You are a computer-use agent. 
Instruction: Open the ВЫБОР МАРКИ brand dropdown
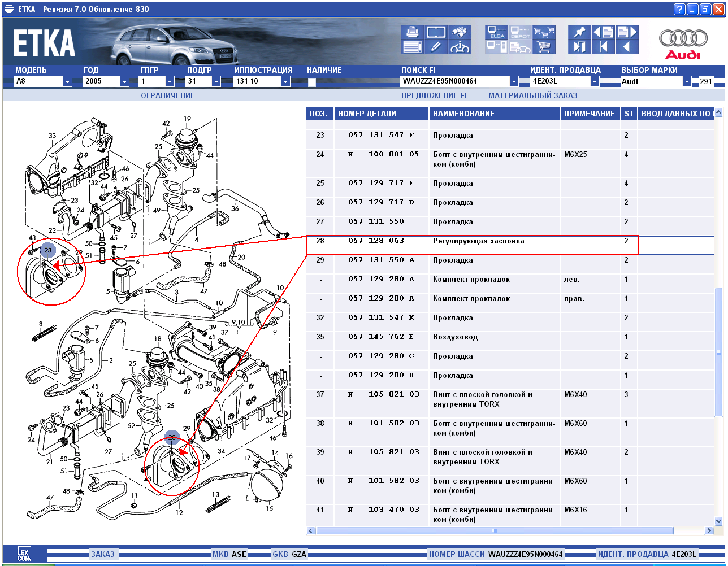(x=687, y=81)
